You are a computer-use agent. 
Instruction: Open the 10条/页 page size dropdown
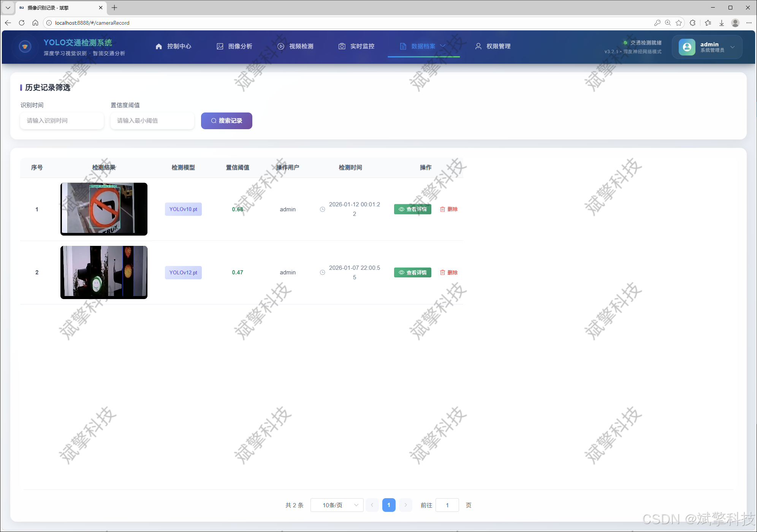(337, 505)
